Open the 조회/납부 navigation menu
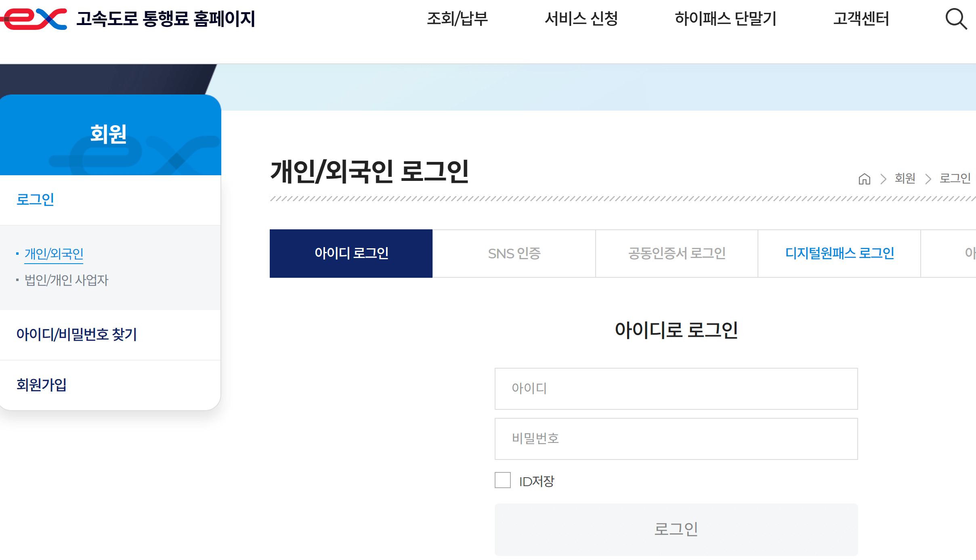 [458, 18]
